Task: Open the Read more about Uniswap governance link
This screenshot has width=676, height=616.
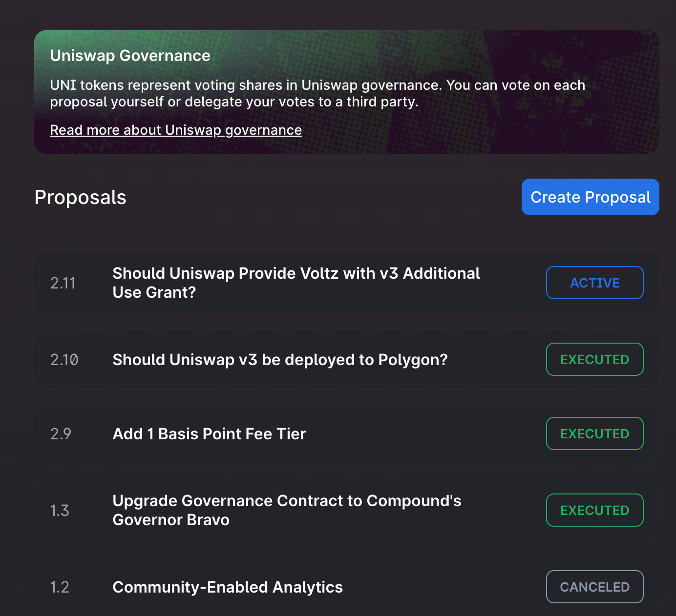Action: (x=176, y=130)
